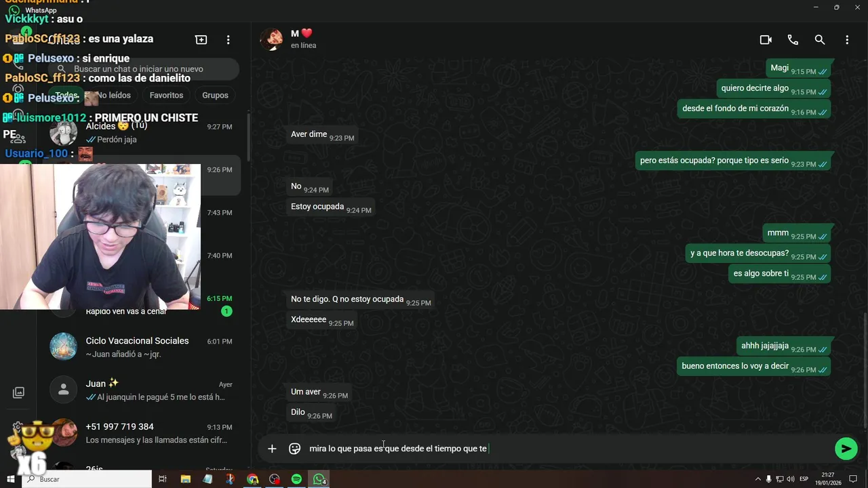
Task: Click the 'y a que hora te desocupas?' message
Action: click(757, 253)
